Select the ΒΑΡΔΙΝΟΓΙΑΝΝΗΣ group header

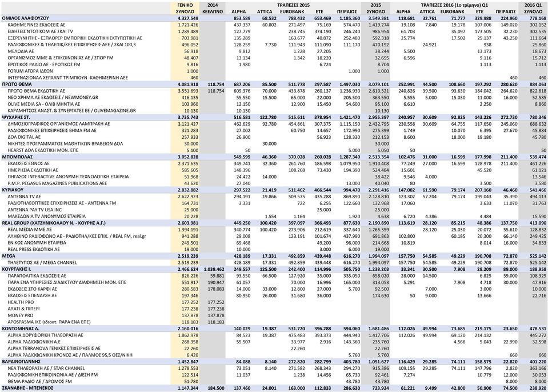coord(21,361)
